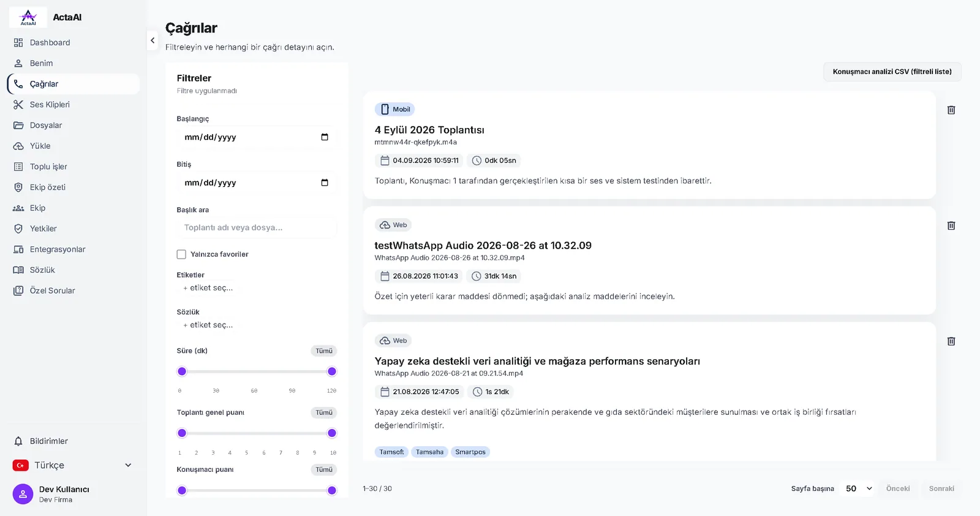Open the Sözlük filter tag selector
The height and width of the screenshot is (516, 980).
(x=208, y=325)
